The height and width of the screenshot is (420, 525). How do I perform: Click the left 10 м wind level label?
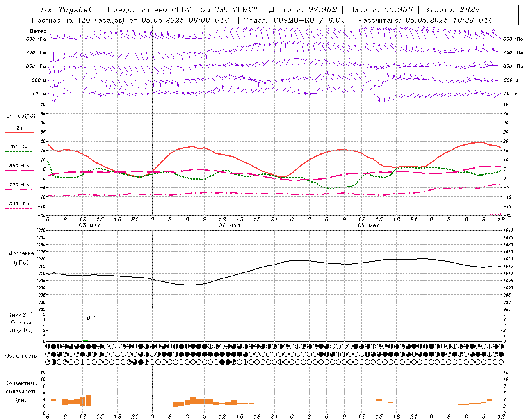click(x=39, y=94)
